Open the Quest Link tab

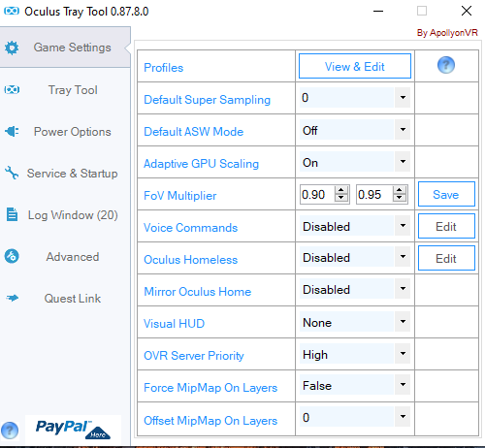[65, 299]
